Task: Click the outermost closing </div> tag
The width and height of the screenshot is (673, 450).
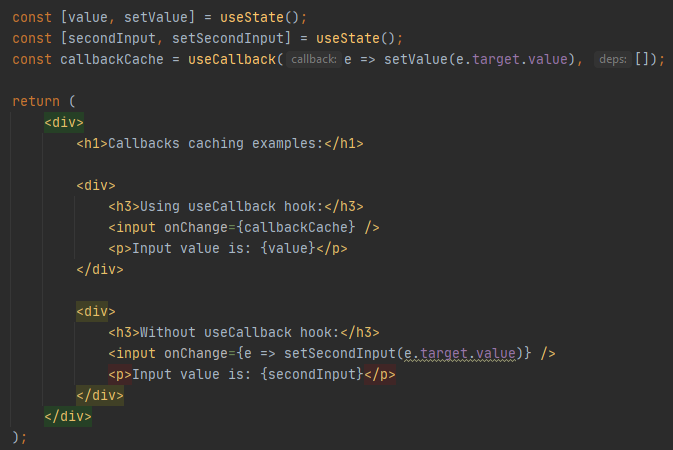Action: click(x=68, y=416)
